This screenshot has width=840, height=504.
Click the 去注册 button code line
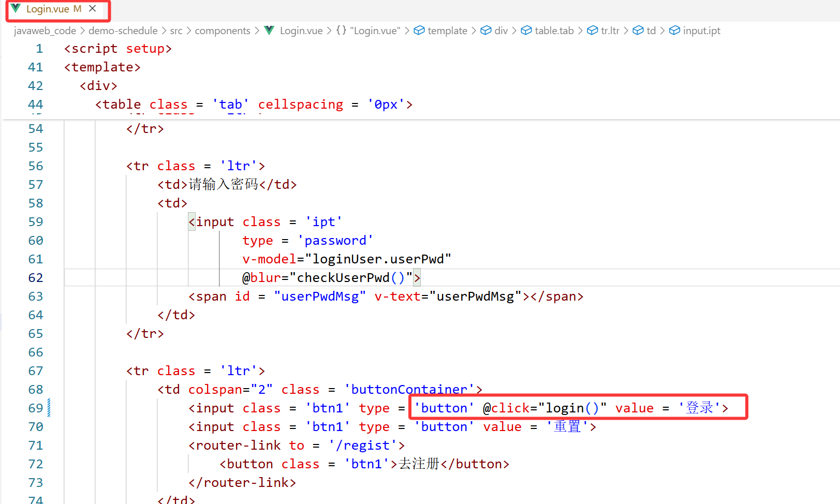coord(364,464)
